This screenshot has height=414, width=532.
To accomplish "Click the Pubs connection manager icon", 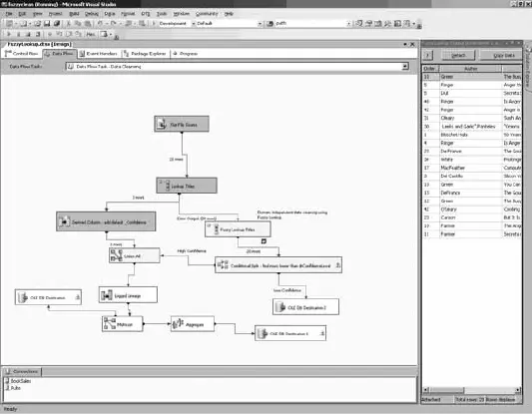I will point(7,387).
